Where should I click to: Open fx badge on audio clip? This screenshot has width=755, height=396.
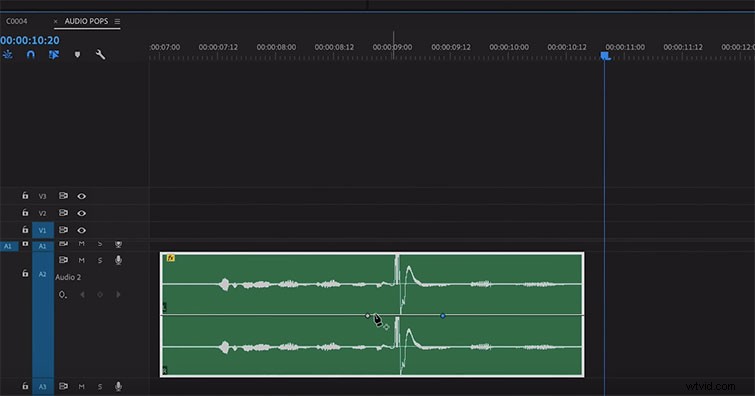point(170,258)
